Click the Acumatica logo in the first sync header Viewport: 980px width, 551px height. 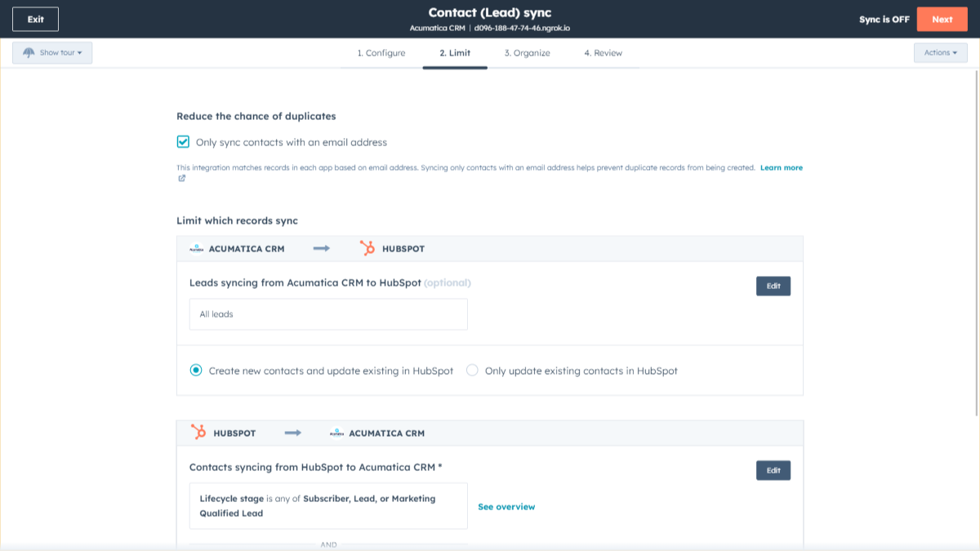tap(196, 249)
